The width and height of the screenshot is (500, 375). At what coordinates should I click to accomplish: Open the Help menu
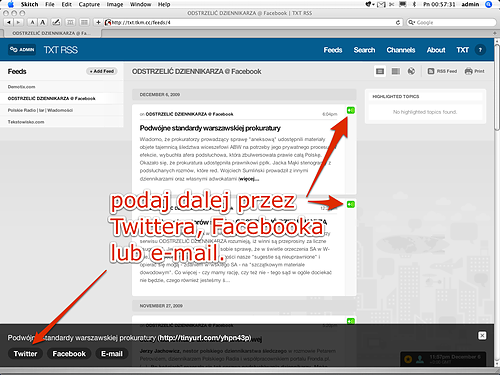164,4
